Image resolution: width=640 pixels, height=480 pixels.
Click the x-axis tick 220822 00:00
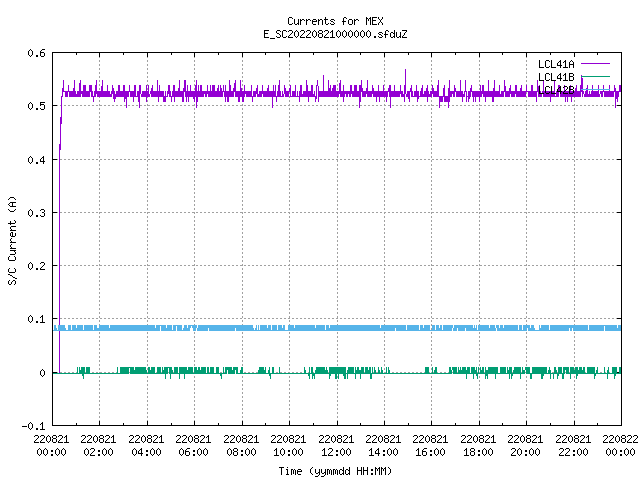point(620,446)
